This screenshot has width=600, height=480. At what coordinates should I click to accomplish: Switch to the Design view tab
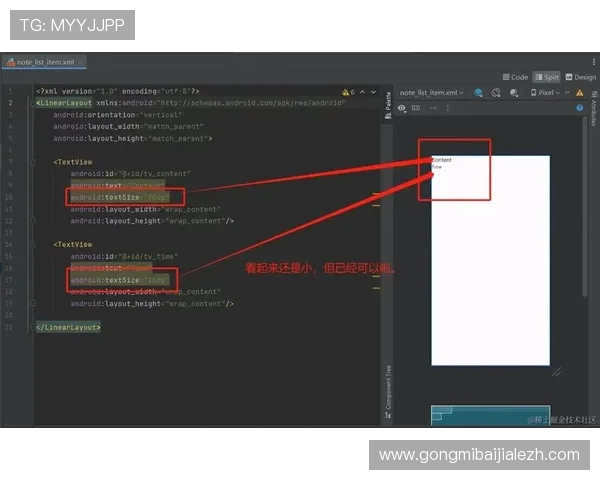point(580,77)
